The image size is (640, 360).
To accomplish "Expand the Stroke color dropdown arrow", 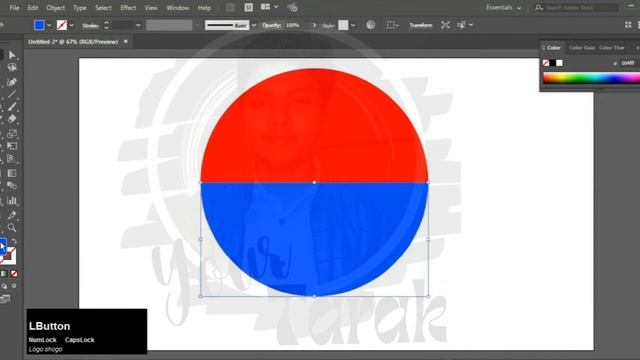I will (x=71, y=25).
